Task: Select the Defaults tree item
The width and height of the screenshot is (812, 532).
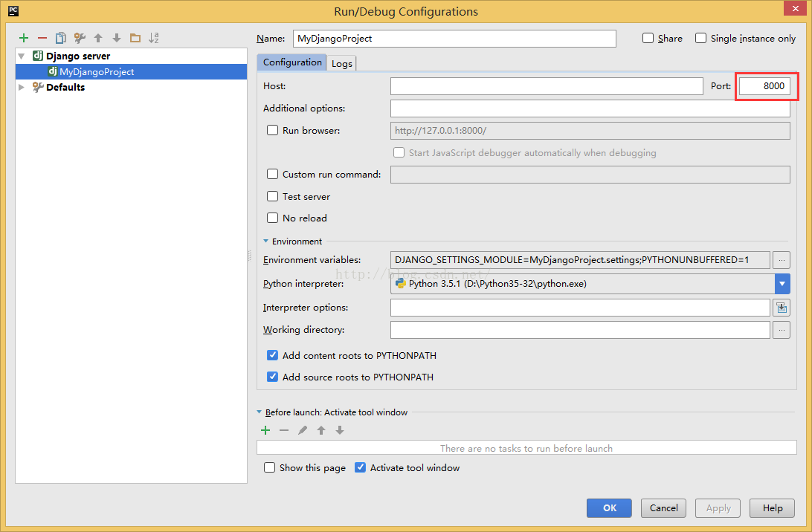Action: [65, 87]
